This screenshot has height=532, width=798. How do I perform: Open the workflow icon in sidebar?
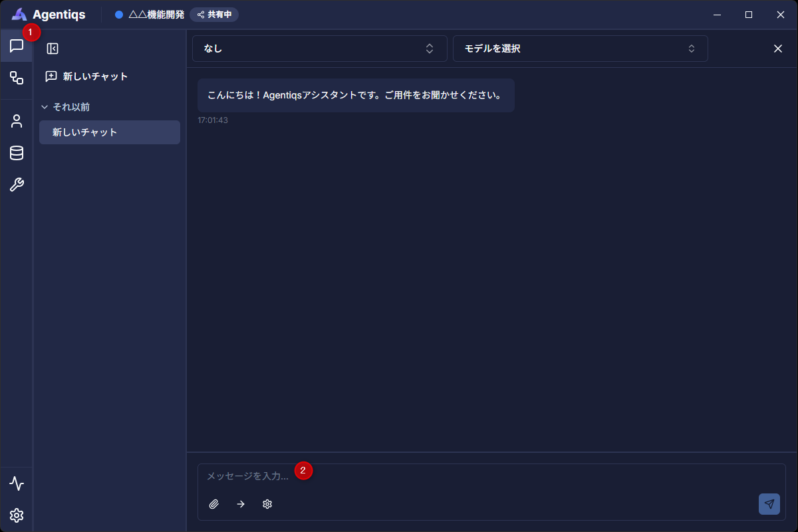pos(17,78)
